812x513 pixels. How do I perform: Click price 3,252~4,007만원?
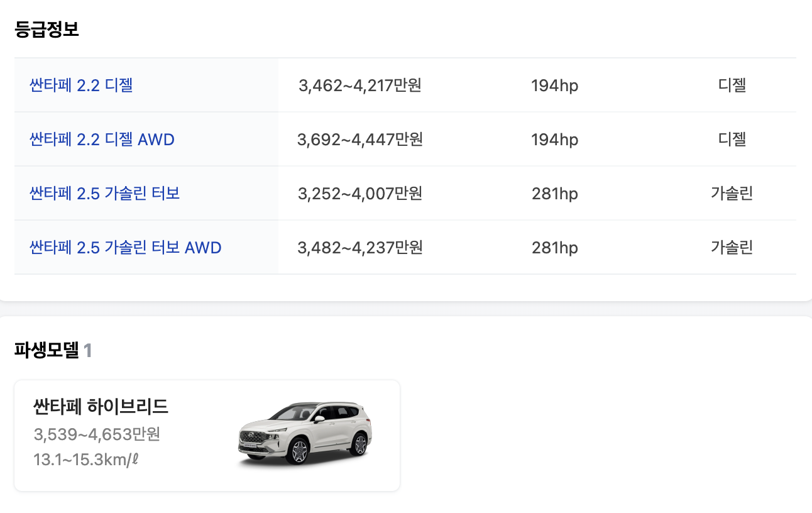360,194
